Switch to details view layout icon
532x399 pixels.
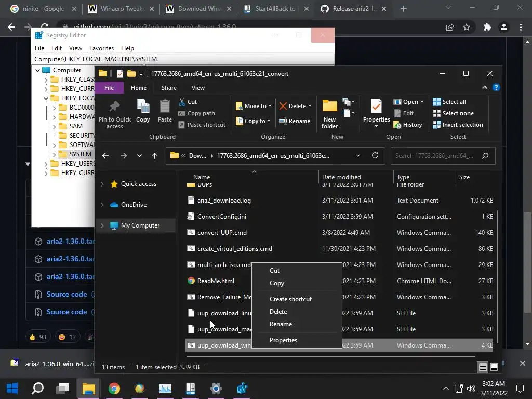point(483,367)
